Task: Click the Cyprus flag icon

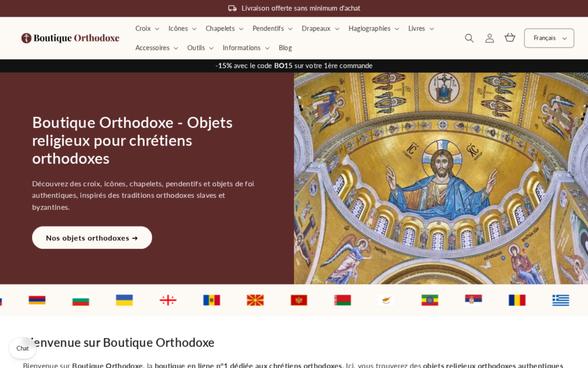Action: tap(386, 300)
